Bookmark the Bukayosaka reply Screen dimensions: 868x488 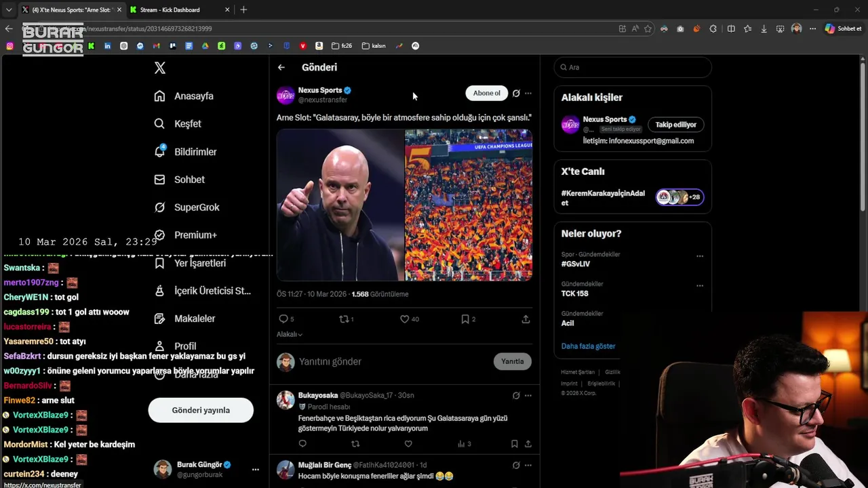coord(515,444)
